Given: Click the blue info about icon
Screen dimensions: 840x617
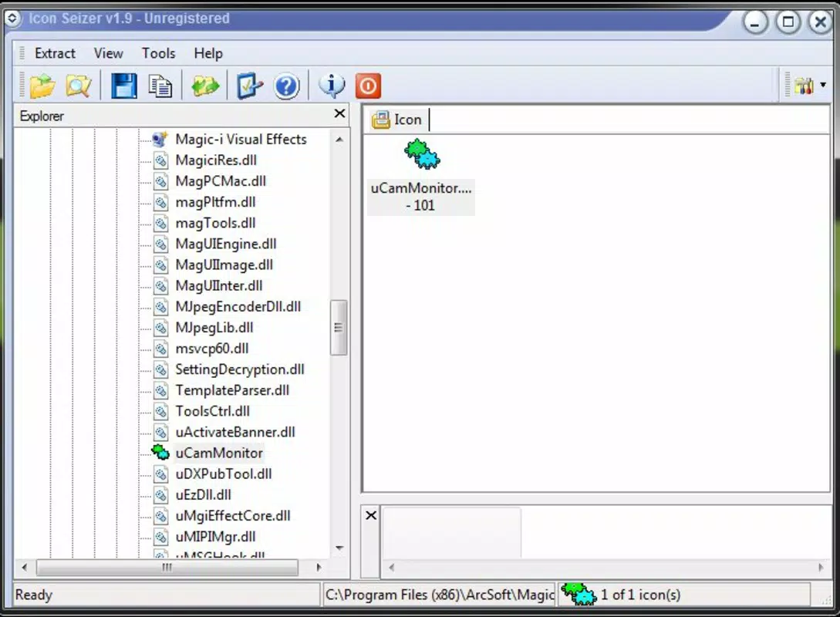Looking at the screenshot, I should [332, 86].
